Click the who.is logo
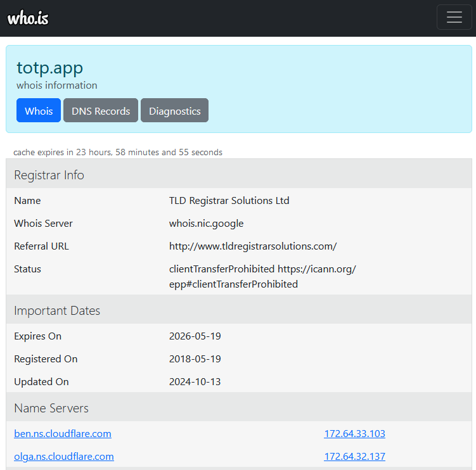476x470 pixels. pyautogui.click(x=28, y=18)
